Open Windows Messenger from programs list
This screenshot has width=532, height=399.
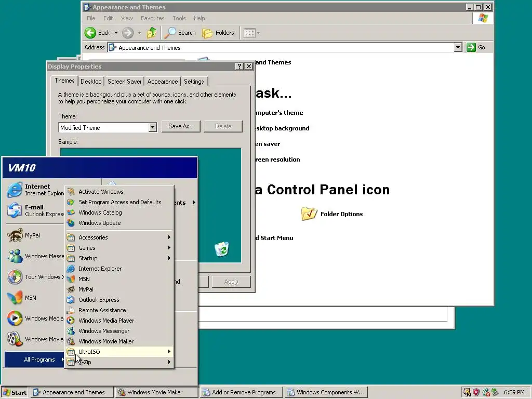[119, 331]
